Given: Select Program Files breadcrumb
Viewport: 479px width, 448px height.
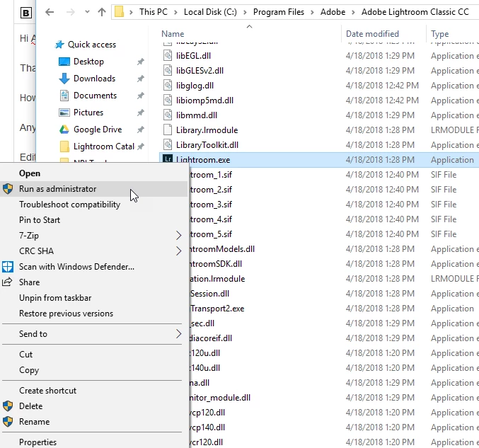Looking at the screenshot, I should (x=279, y=12).
